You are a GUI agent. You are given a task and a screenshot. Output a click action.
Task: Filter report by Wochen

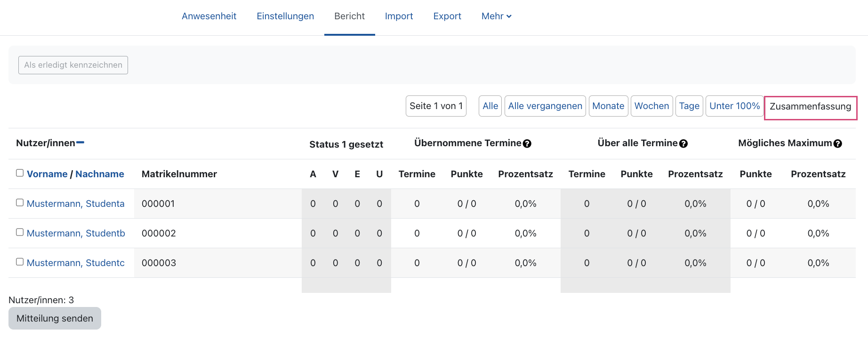651,106
